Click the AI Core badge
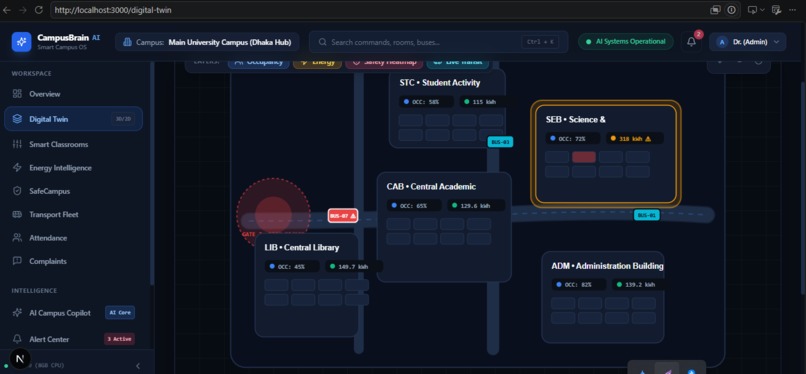This screenshot has height=374, width=806. click(120, 312)
